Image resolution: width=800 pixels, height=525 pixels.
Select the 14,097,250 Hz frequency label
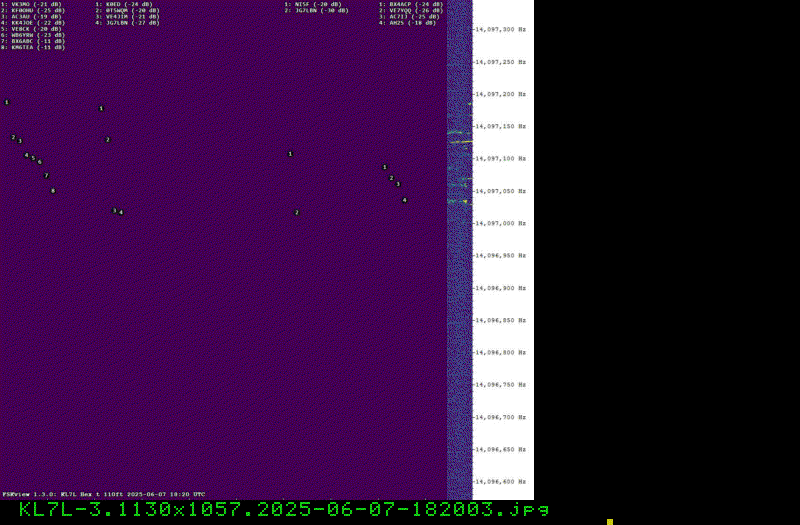pyautogui.click(x=500, y=62)
